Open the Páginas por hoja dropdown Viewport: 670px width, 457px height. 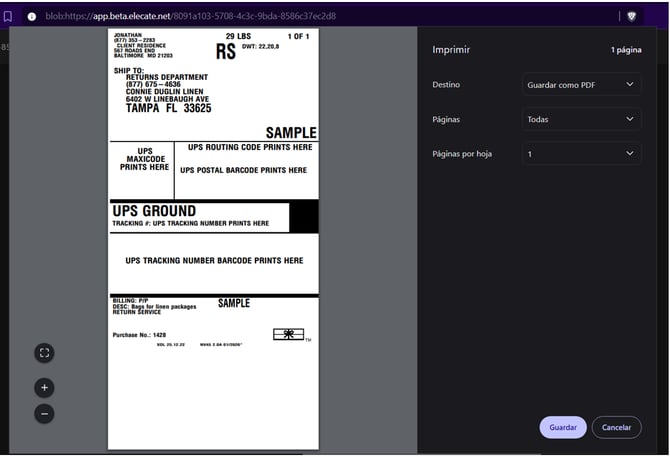(581, 154)
